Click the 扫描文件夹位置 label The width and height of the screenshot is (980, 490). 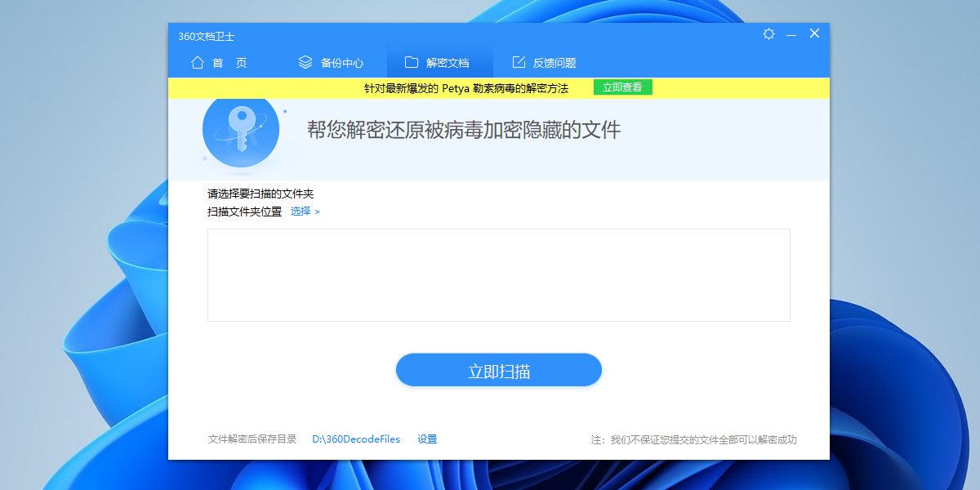(244, 212)
